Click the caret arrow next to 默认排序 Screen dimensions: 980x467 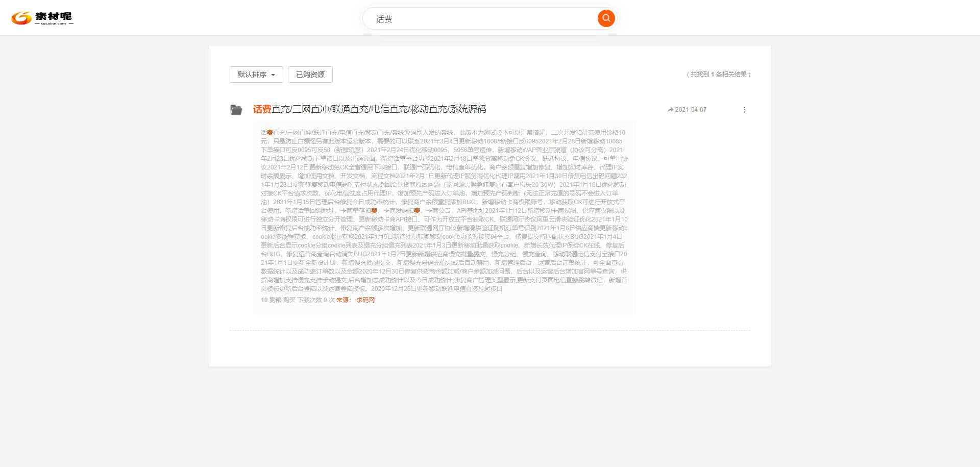click(x=274, y=75)
